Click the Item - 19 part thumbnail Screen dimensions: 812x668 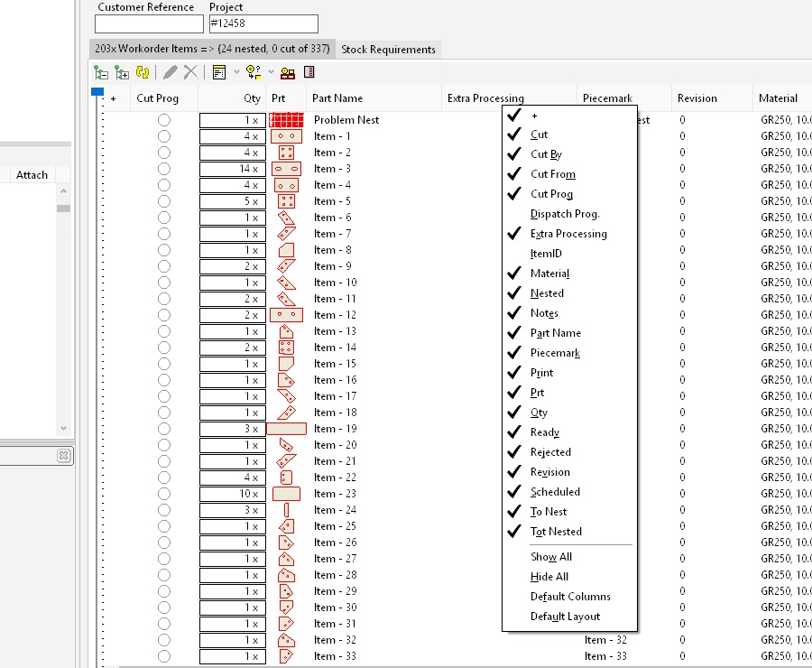tap(286, 429)
